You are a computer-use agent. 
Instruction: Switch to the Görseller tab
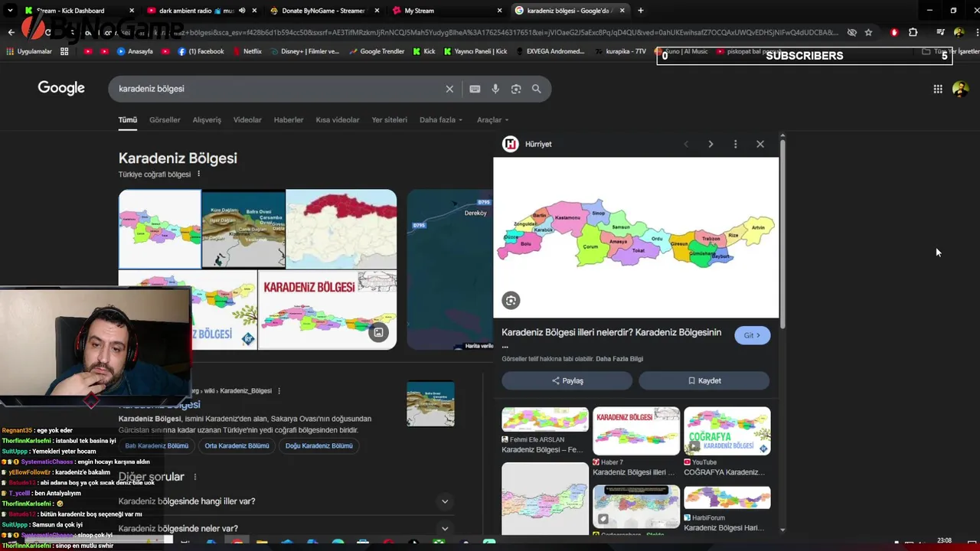pos(165,120)
